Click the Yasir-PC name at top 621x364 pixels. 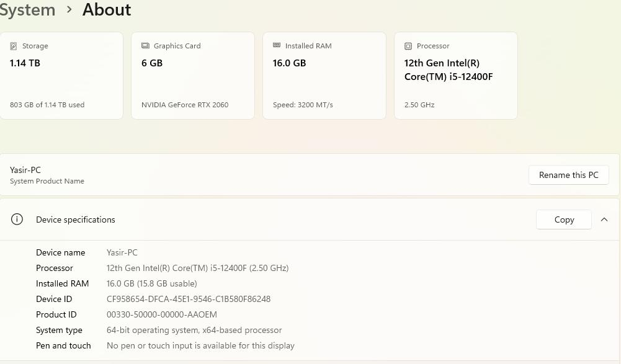point(25,170)
